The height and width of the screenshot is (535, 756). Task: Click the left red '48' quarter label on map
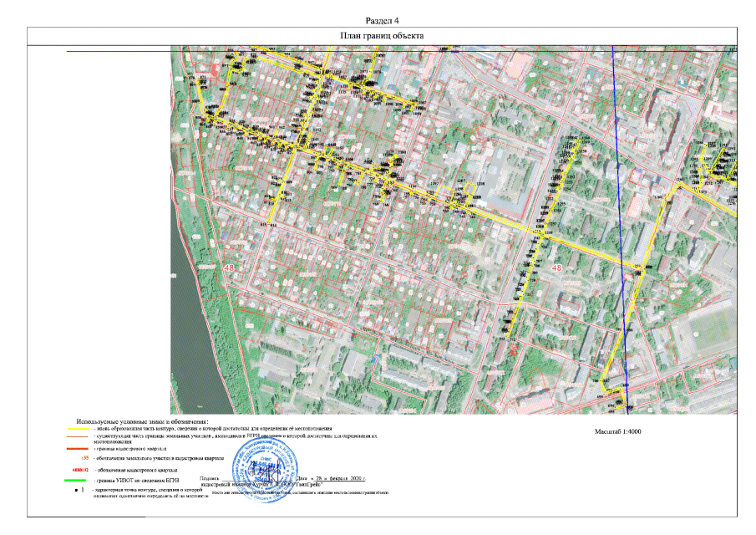coord(230,267)
